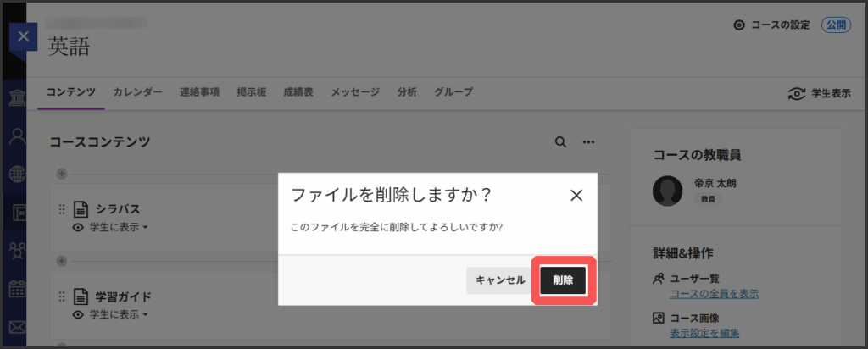
Task: Switch to the 成績表 tab
Action: click(x=298, y=92)
